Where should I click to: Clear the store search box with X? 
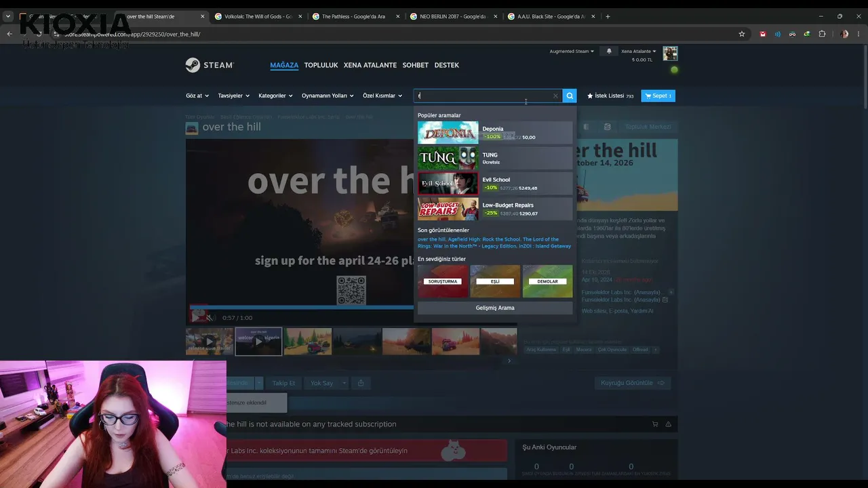point(555,96)
